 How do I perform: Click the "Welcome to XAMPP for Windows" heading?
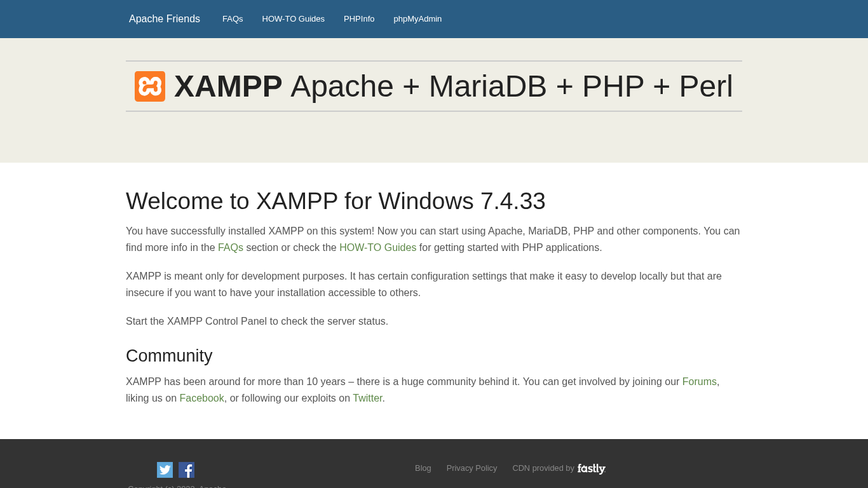point(336,201)
